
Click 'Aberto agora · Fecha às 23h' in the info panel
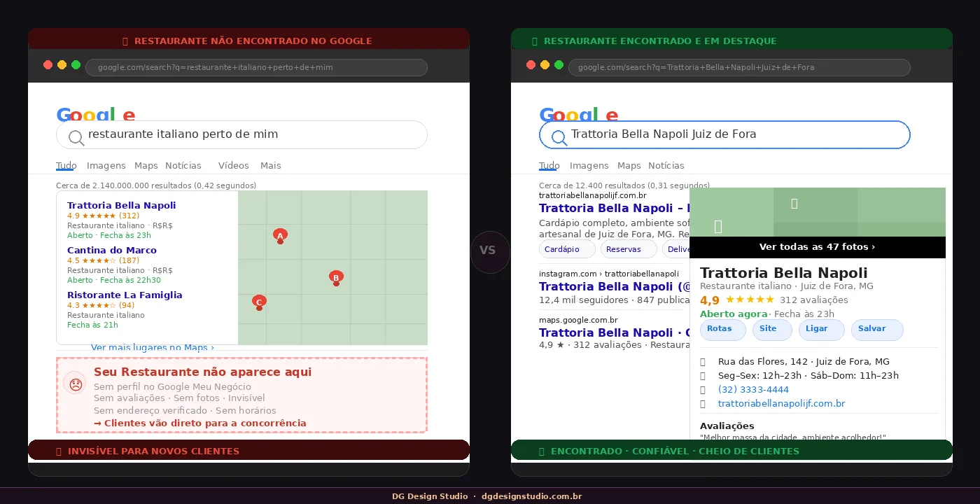pyautogui.click(x=767, y=314)
